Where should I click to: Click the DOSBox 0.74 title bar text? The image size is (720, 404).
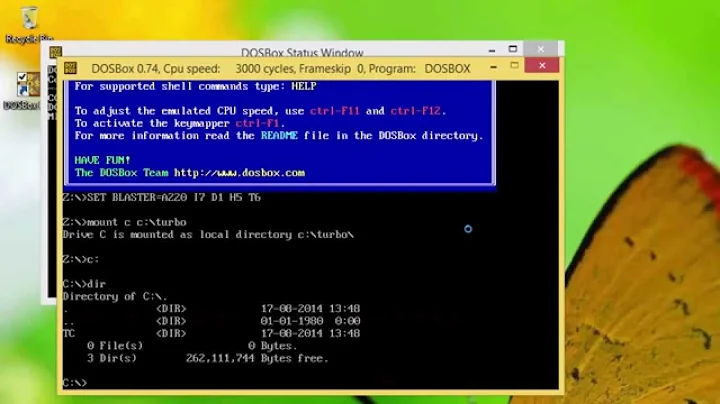click(281, 69)
